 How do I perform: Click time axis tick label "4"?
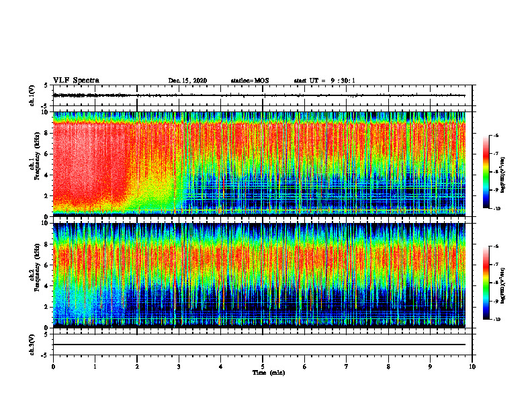click(221, 367)
